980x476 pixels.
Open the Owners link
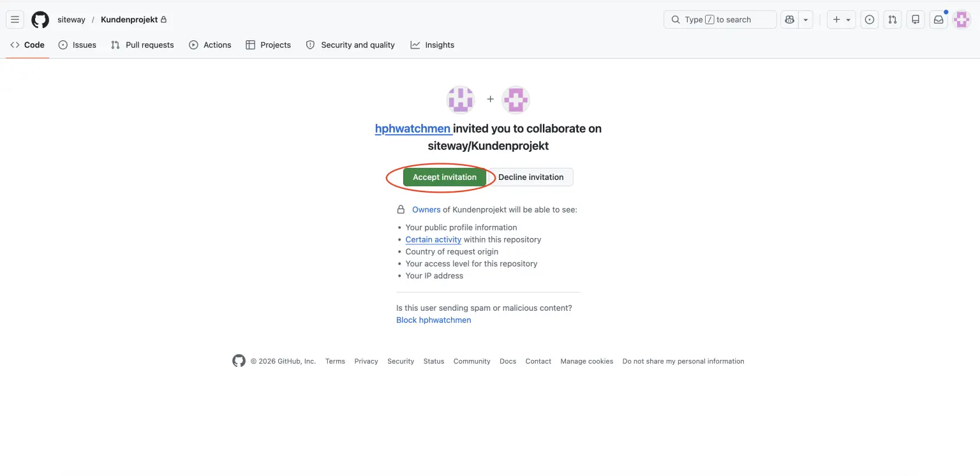[426, 209]
